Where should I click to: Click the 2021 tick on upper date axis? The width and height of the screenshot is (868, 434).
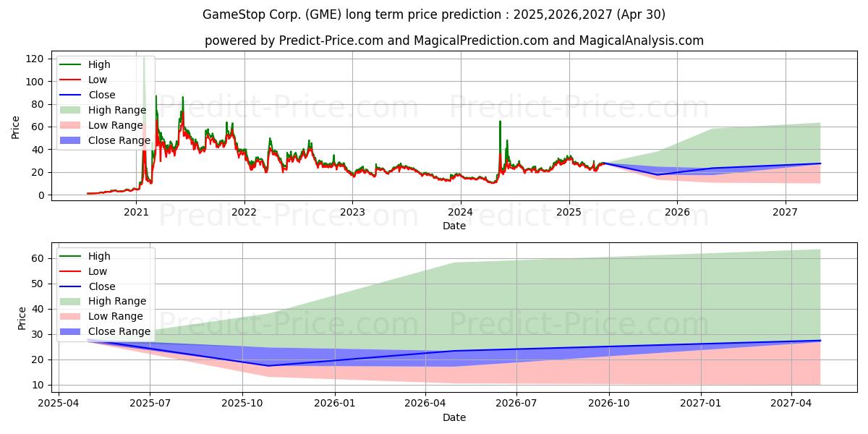[136, 212]
